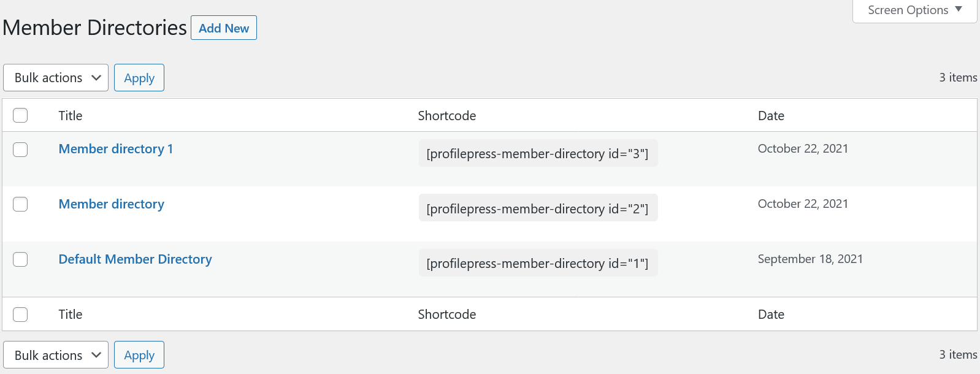Select the Member directory 1 row checkbox

coord(20,150)
